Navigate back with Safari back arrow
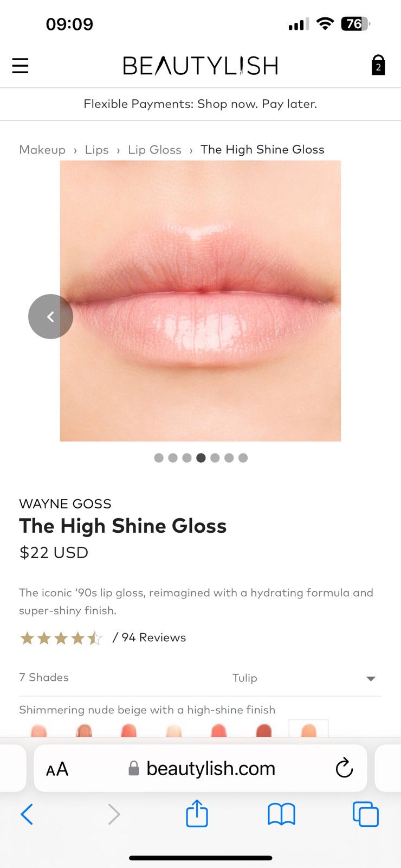401x868 pixels. tap(27, 814)
